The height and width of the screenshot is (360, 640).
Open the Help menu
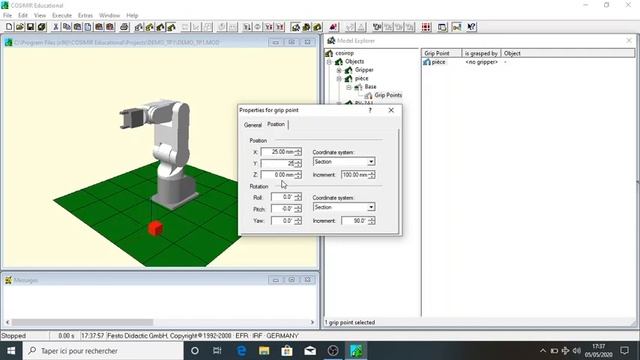[132, 16]
